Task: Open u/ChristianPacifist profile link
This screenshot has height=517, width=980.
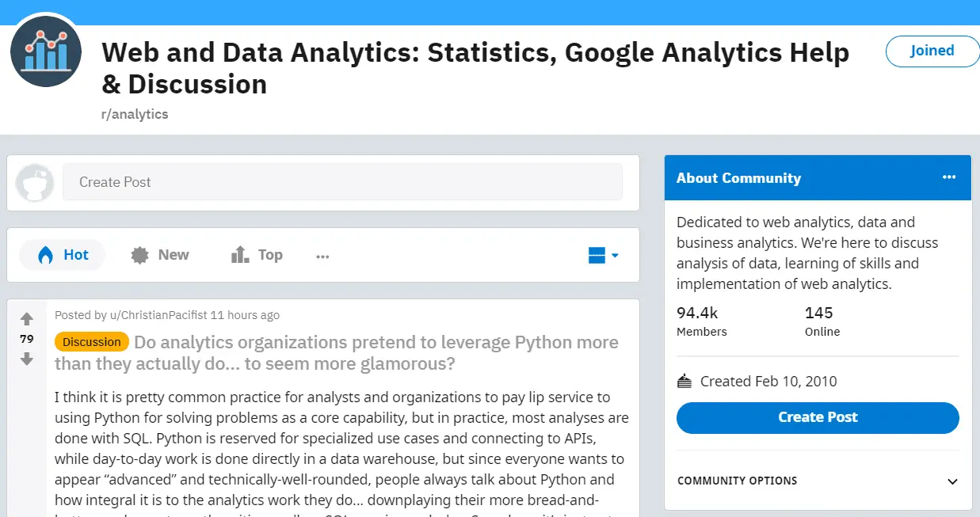Action: (158, 315)
